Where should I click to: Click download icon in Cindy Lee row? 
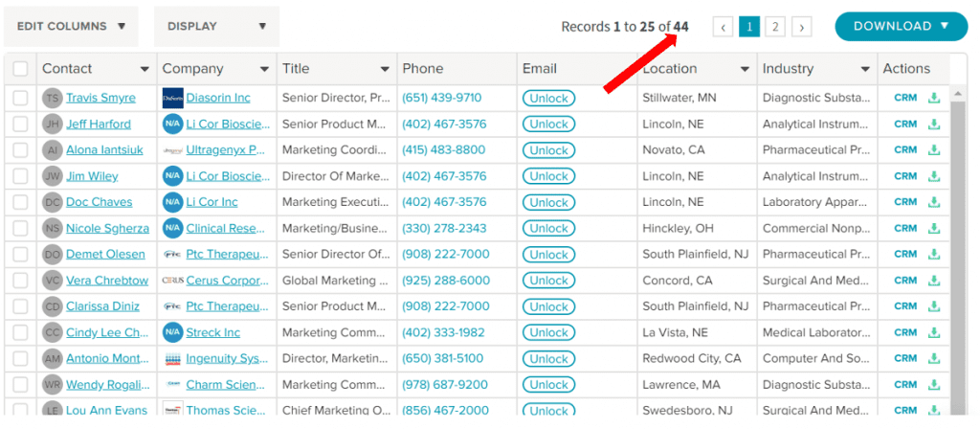pyautogui.click(x=934, y=332)
